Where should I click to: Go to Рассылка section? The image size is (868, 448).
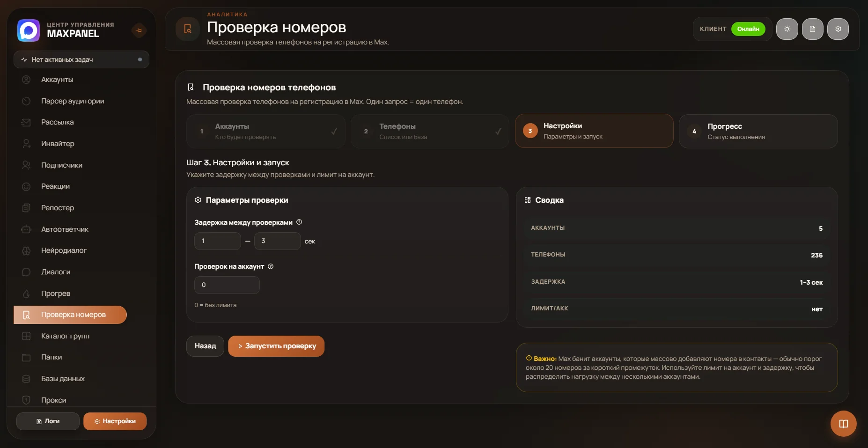click(58, 122)
